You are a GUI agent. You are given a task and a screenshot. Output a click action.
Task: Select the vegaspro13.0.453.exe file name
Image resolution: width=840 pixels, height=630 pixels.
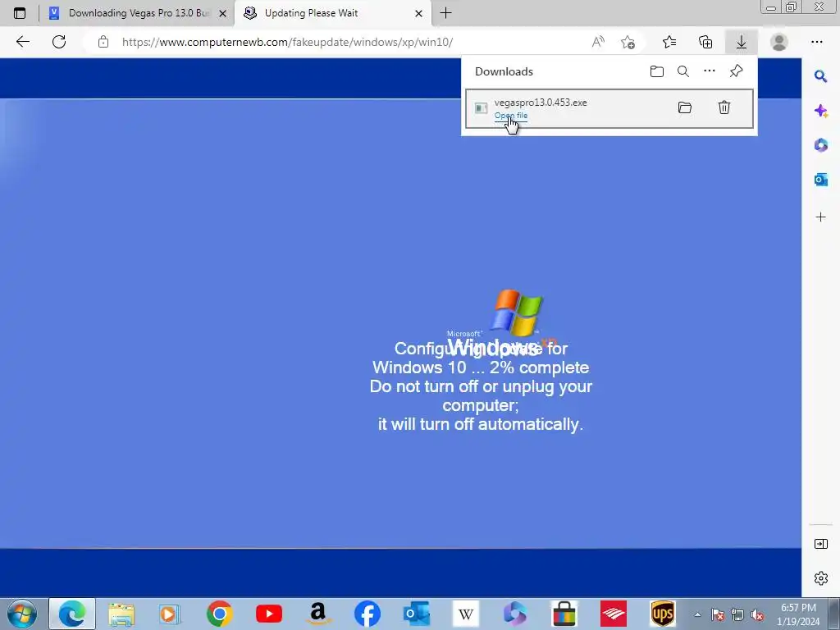(x=541, y=103)
